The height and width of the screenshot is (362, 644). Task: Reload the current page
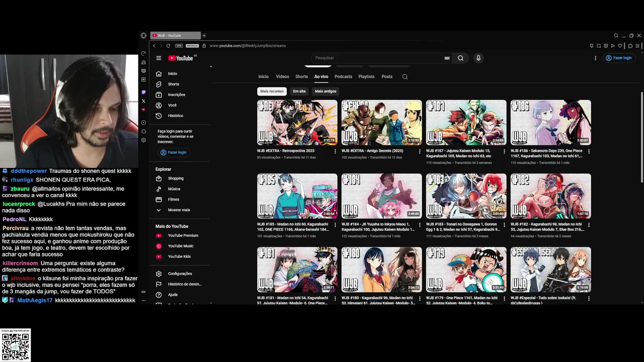(x=168, y=46)
